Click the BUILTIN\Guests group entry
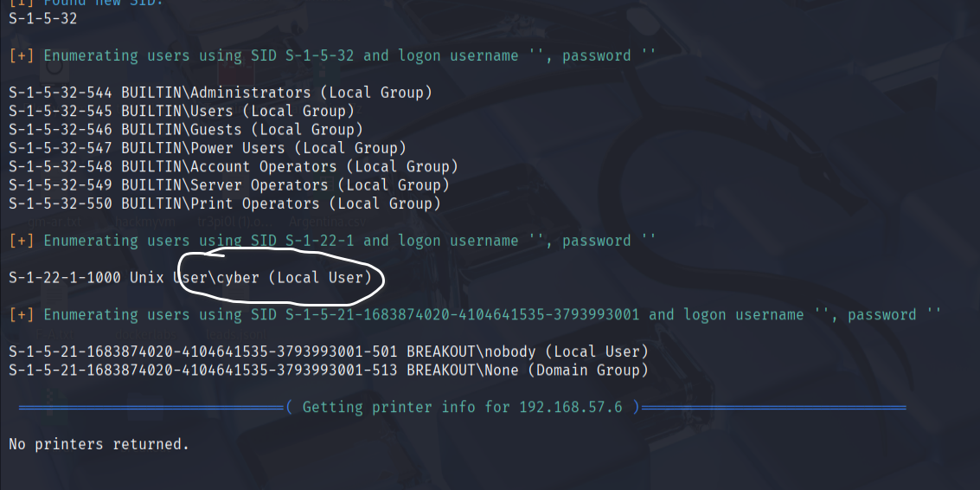Viewport: 980px width, 490px height. (181, 129)
